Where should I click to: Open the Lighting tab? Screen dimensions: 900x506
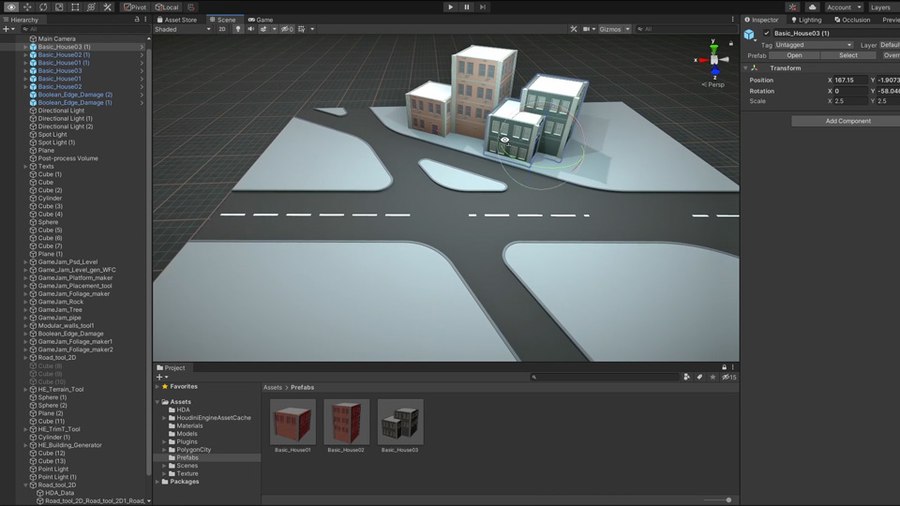(806, 20)
